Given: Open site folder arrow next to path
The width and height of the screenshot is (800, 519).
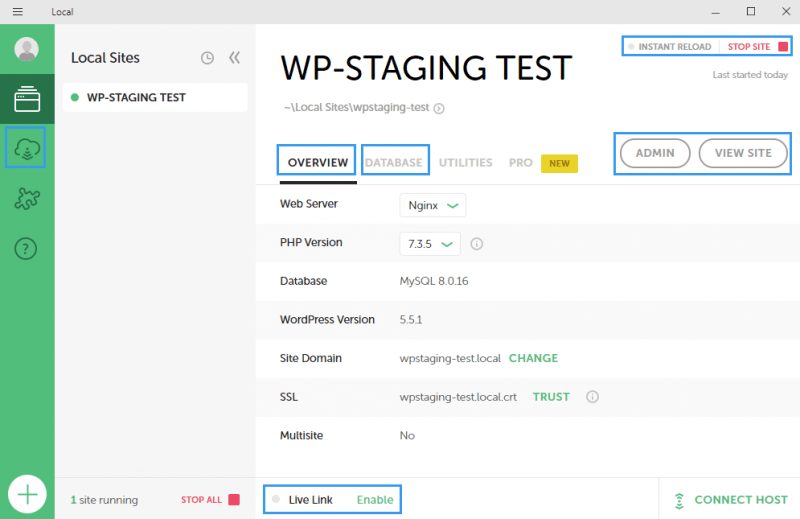Looking at the screenshot, I should pyautogui.click(x=439, y=108).
